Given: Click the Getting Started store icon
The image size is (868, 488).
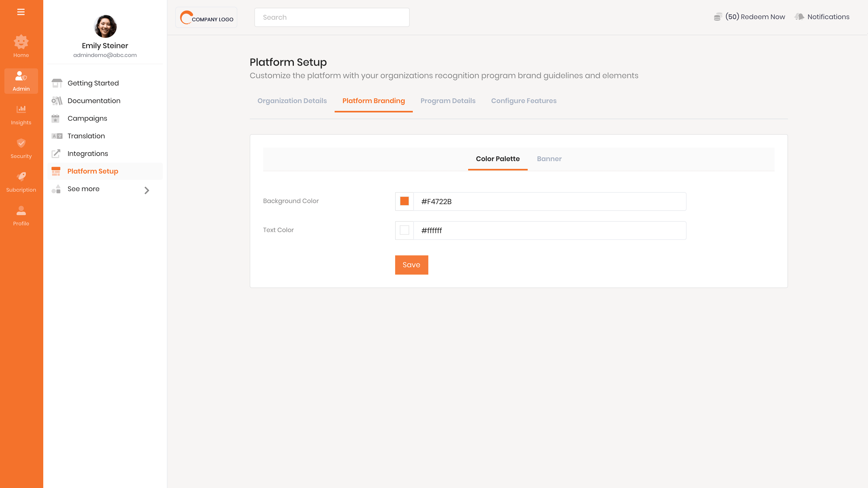Looking at the screenshot, I should point(57,83).
